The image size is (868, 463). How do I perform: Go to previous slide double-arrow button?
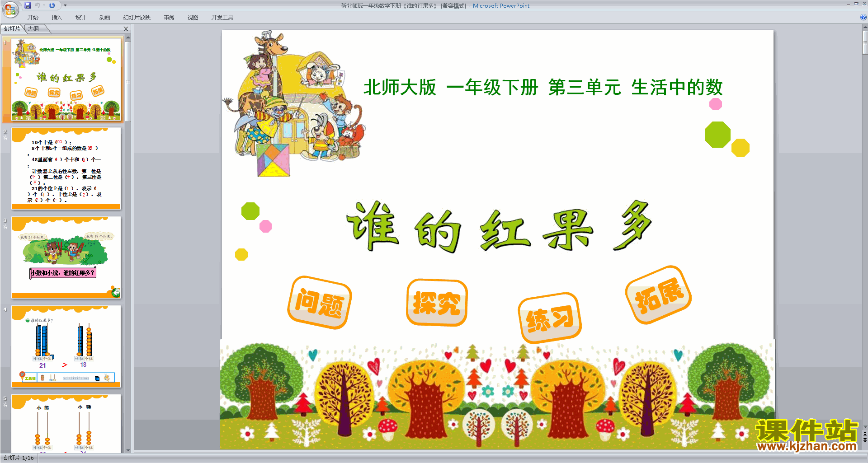pos(865,434)
